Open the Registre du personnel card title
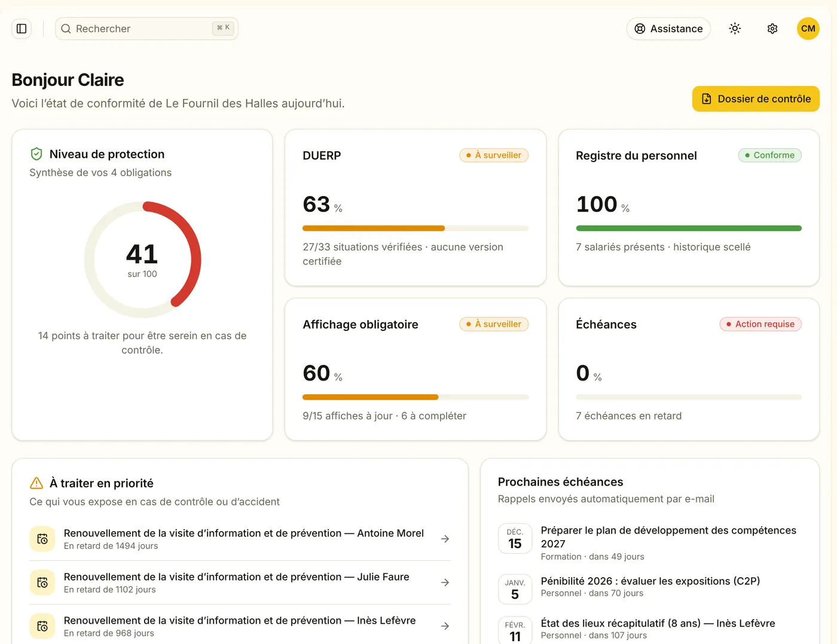Image resolution: width=837 pixels, height=644 pixels. coord(636,155)
